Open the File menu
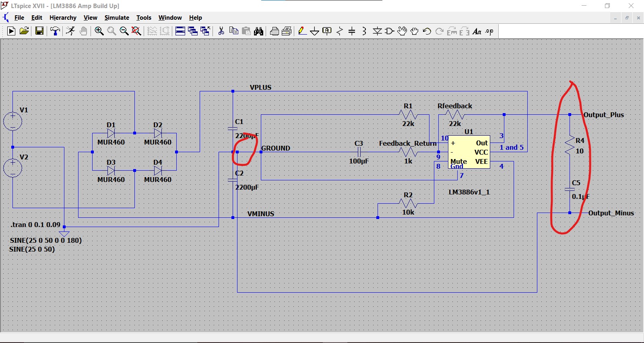The width and height of the screenshot is (644, 343). pyautogui.click(x=19, y=18)
